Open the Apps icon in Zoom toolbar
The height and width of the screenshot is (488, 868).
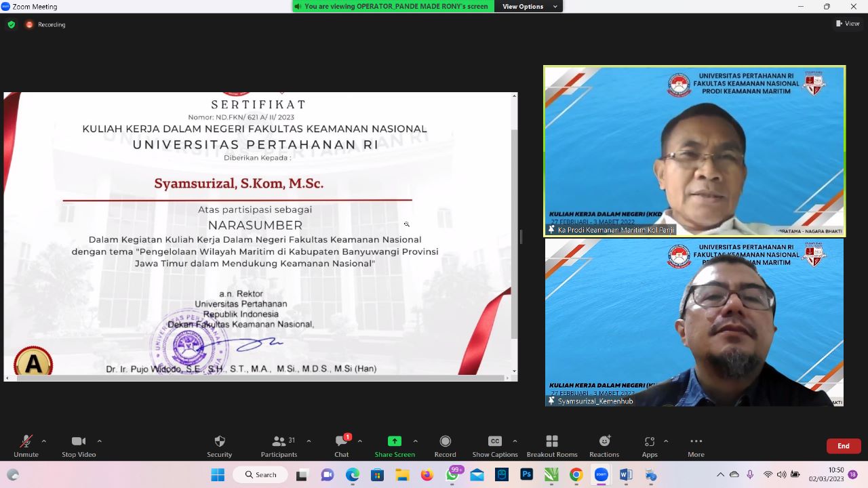pyautogui.click(x=650, y=441)
